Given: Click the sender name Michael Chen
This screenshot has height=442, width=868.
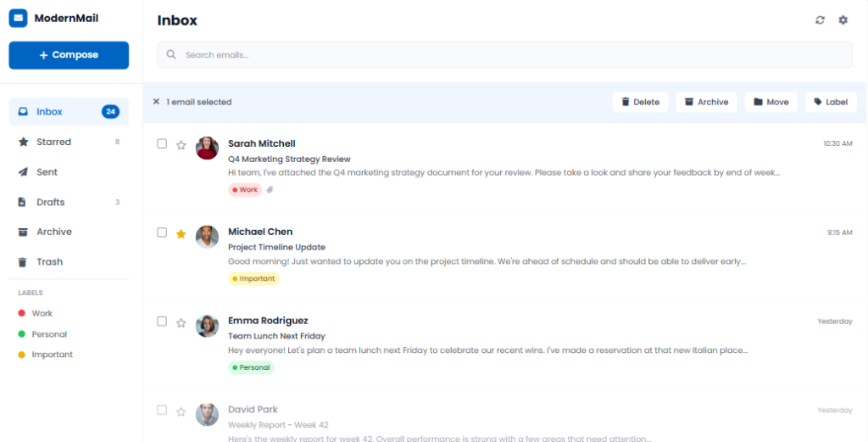Looking at the screenshot, I should coord(260,232).
